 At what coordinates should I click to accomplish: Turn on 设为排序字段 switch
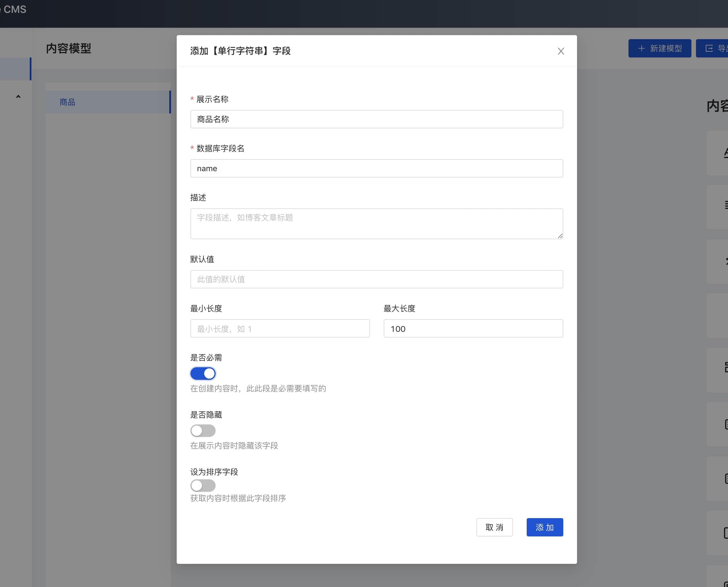click(203, 485)
